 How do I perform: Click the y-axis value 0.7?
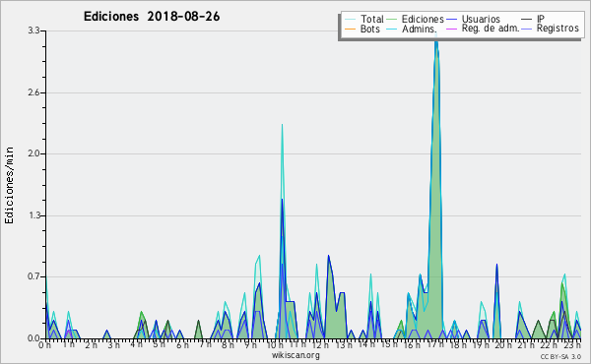(33, 276)
